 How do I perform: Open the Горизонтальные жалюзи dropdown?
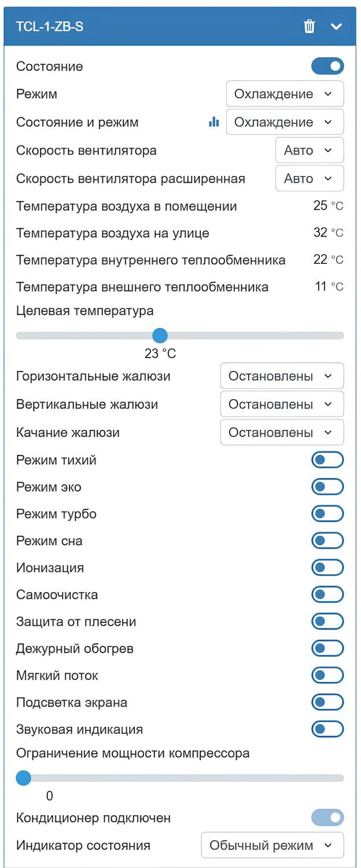(282, 376)
